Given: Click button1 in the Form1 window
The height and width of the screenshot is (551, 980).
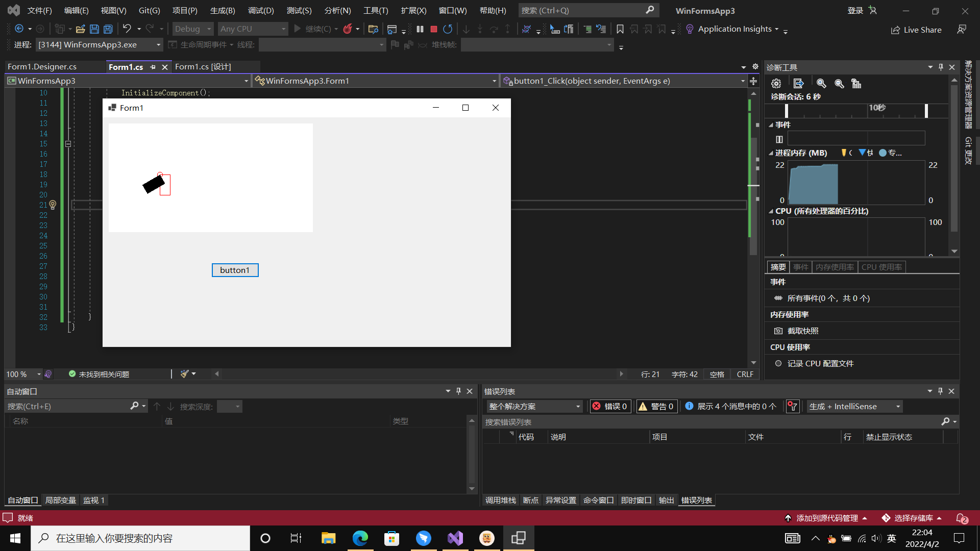Looking at the screenshot, I should click(x=235, y=270).
